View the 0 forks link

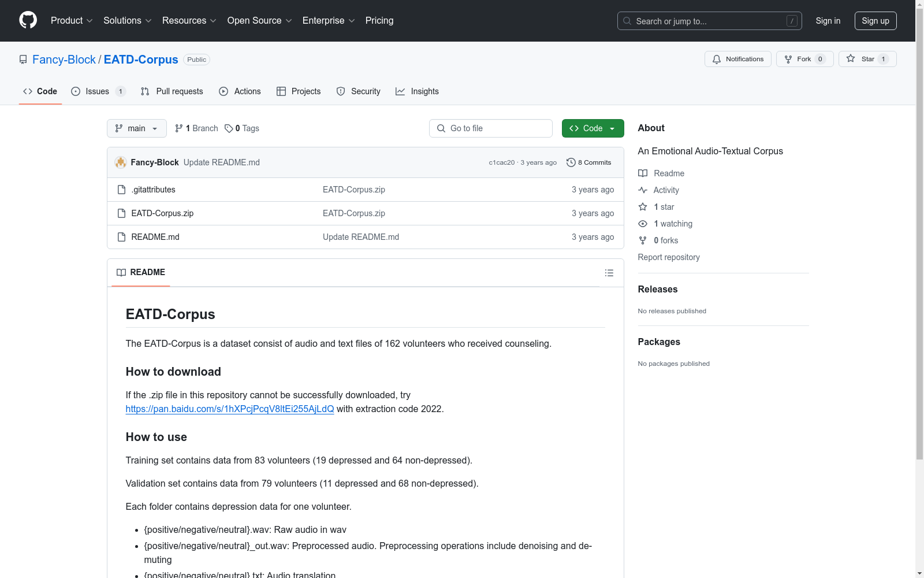click(658, 240)
